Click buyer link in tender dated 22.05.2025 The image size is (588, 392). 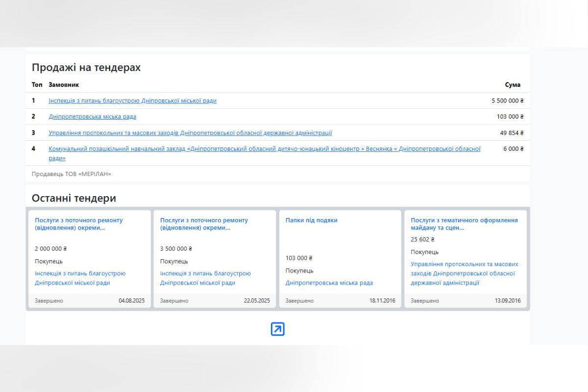click(x=205, y=278)
